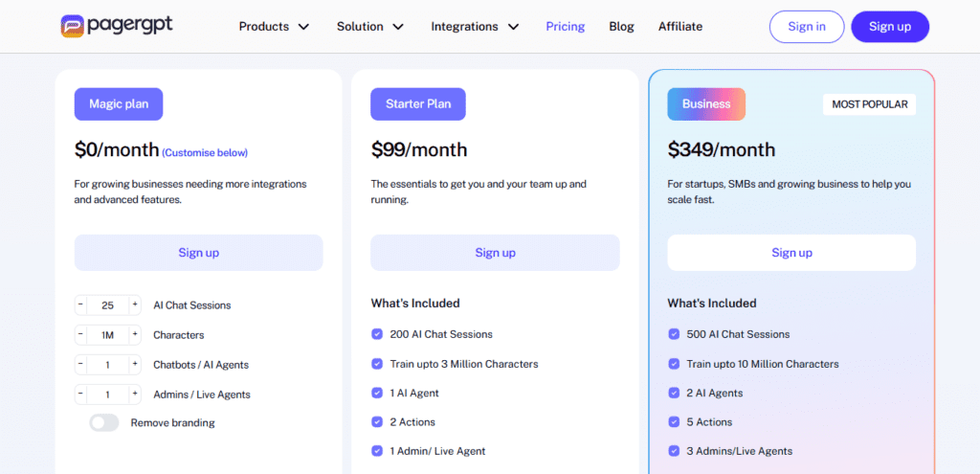Click checkmark next to 500 AI Chat Sessions

tap(674, 334)
